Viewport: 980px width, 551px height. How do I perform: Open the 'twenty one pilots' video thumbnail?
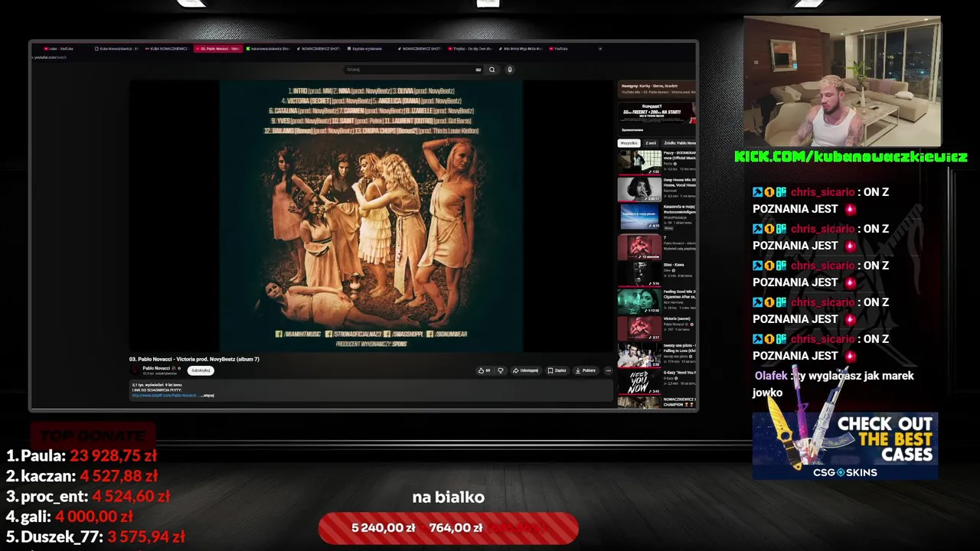pos(639,356)
